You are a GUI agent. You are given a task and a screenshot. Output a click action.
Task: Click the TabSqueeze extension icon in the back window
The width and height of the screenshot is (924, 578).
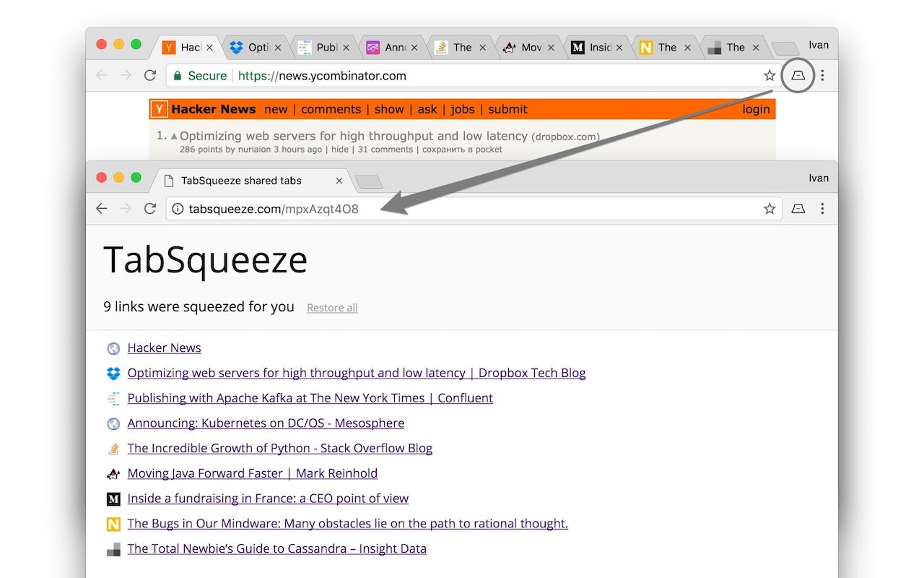point(798,75)
